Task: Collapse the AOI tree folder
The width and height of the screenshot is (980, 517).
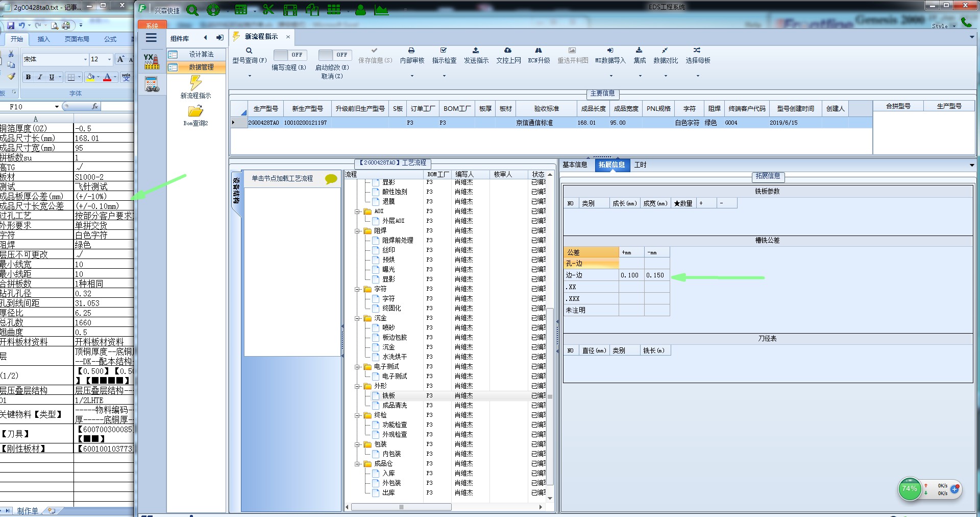Action: [x=357, y=212]
